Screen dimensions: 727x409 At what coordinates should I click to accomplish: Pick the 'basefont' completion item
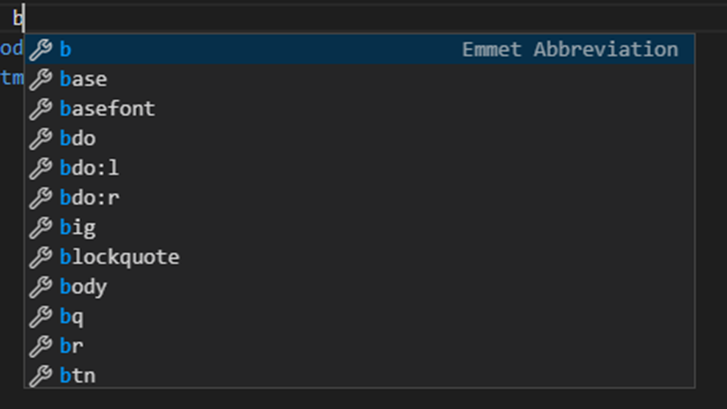[x=359, y=109]
